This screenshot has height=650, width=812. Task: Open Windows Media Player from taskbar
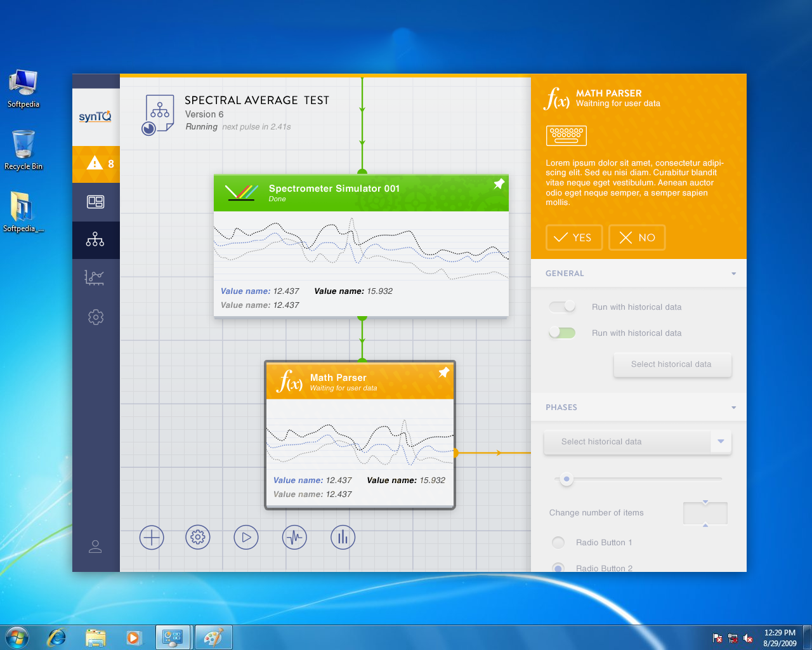coord(134,637)
